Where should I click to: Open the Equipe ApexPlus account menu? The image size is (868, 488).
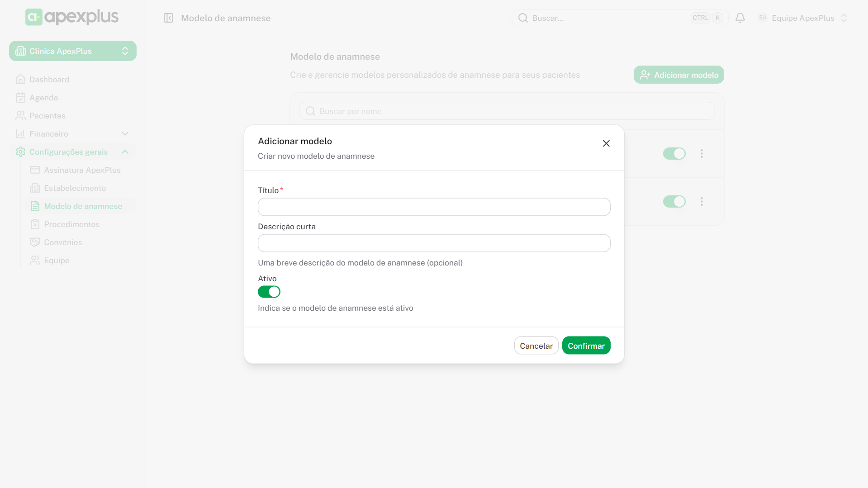pos(802,18)
